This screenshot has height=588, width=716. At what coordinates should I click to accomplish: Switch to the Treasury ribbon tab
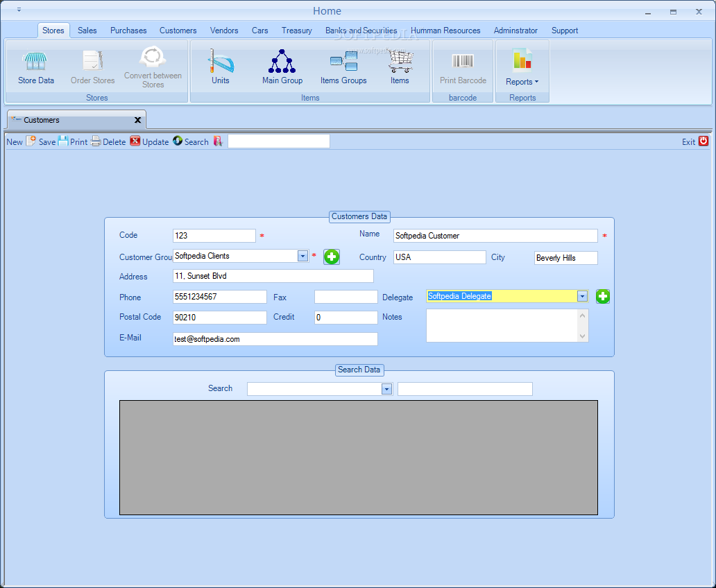click(297, 31)
